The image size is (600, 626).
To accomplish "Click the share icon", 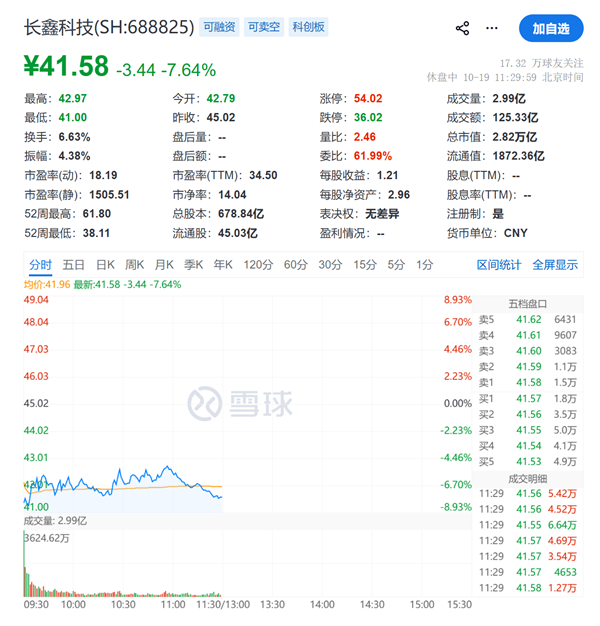I will [462, 28].
